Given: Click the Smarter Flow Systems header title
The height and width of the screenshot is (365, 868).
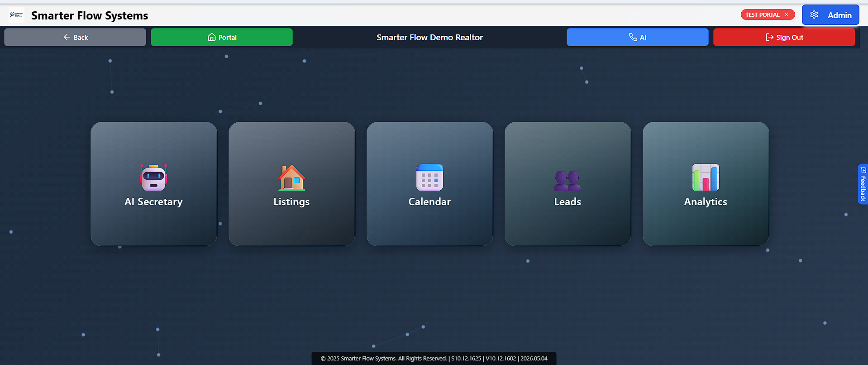Looking at the screenshot, I should point(90,15).
